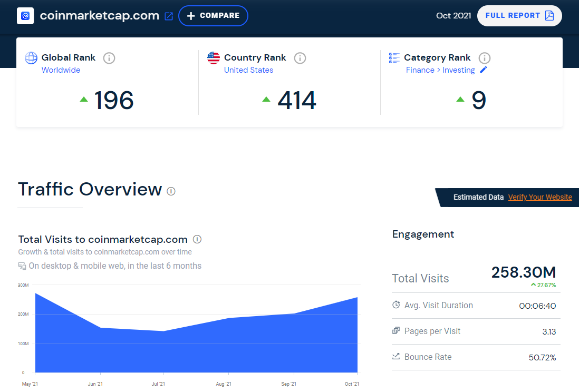Click info icon beside Total Visits heading
This screenshot has height=392, width=579.
tap(197, 239)
